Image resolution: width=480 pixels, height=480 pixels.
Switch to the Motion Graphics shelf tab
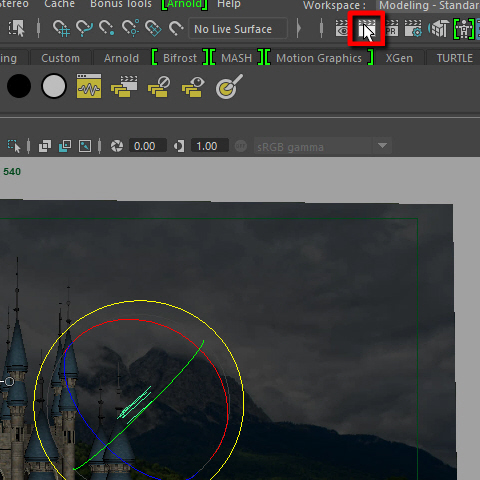pyautogui.click(x=319, y=58)
